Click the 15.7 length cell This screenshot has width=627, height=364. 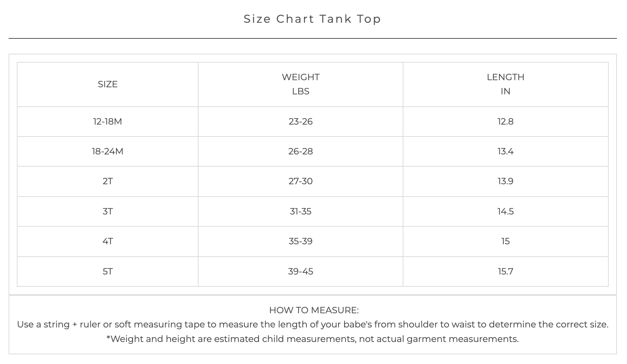coord(505,272)
